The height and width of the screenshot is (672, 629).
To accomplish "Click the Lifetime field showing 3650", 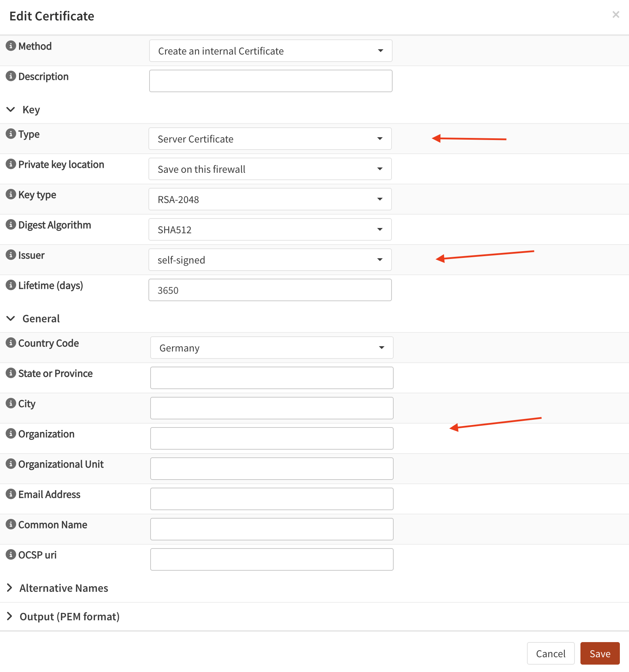I will click(270, 290).
